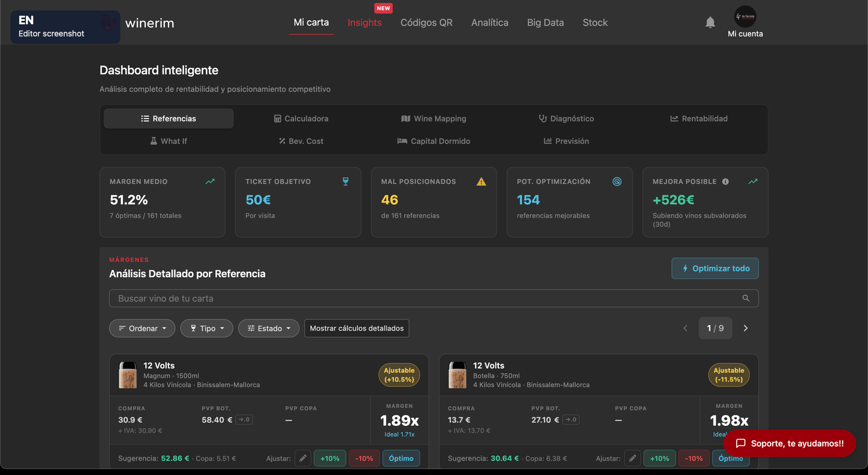
Task: Click the warning triangle on Mal Posicionados card
Action: (x=481, y=182)
